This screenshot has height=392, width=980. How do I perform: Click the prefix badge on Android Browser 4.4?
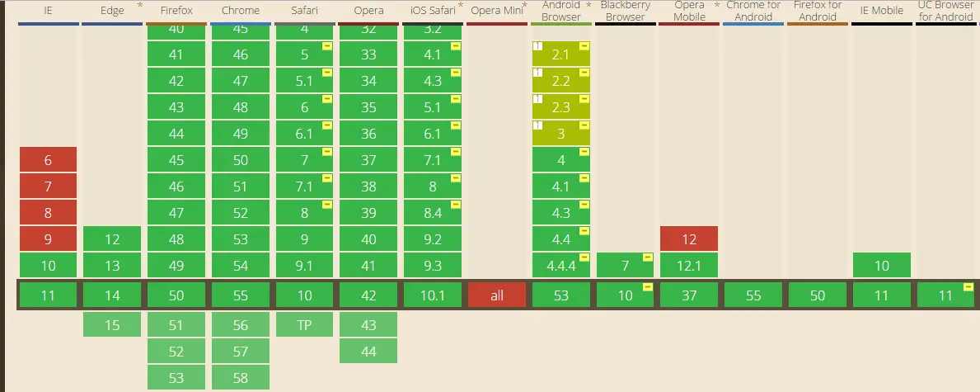click(x=584, y=230)
